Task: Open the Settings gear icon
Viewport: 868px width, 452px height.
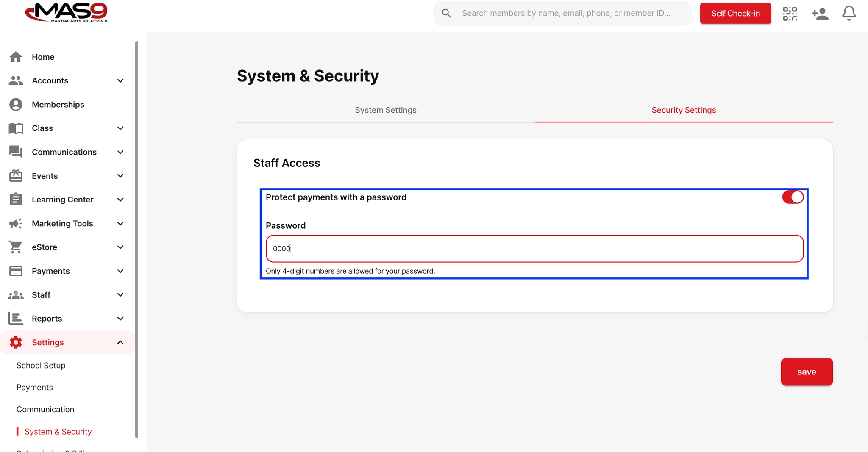Action: coord(16,342)
